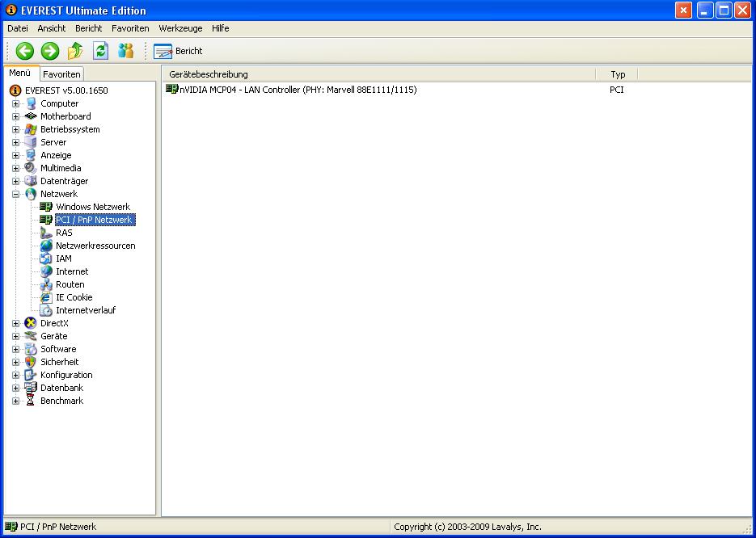Select Internet tree item
The height and width of the screenshot is (538, 756).
pyautogui.click(x=72, y=271)
